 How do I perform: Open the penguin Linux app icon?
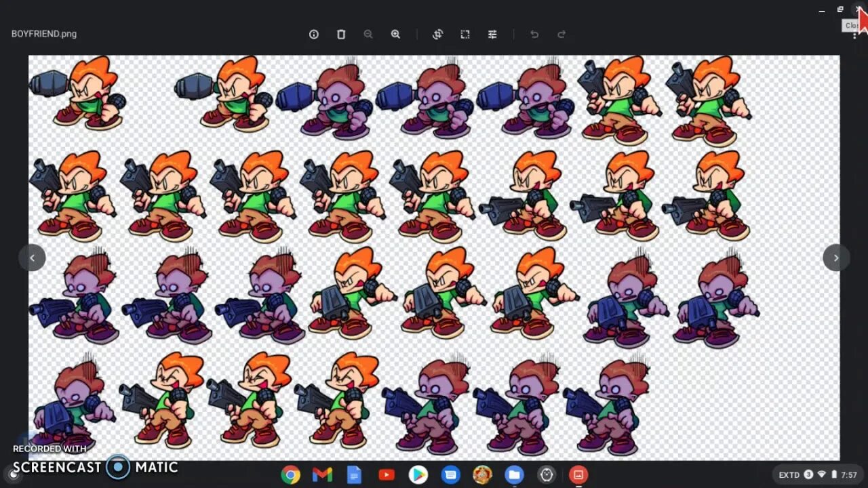click(547, 474)
